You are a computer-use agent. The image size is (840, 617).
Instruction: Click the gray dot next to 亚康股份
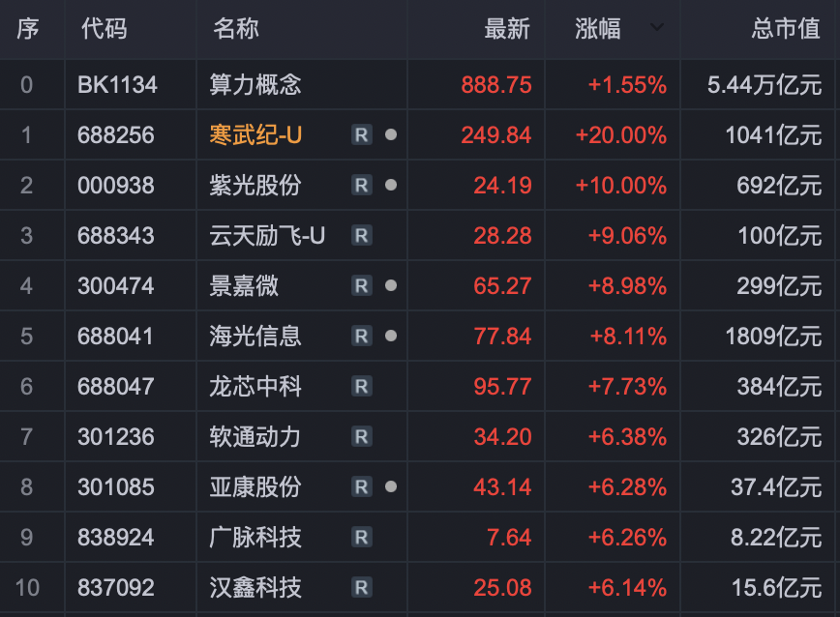pyautogui.click(x=390, y=486)
